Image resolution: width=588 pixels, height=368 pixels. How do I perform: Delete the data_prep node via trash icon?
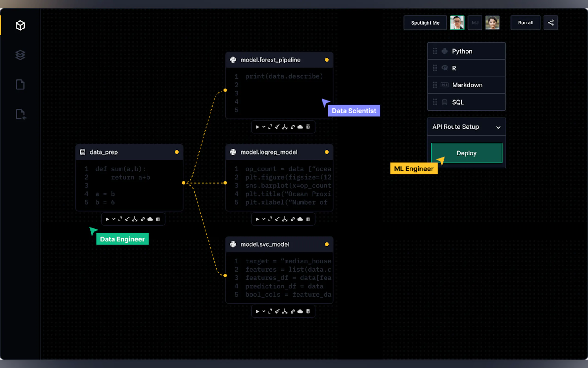point(158,219)
